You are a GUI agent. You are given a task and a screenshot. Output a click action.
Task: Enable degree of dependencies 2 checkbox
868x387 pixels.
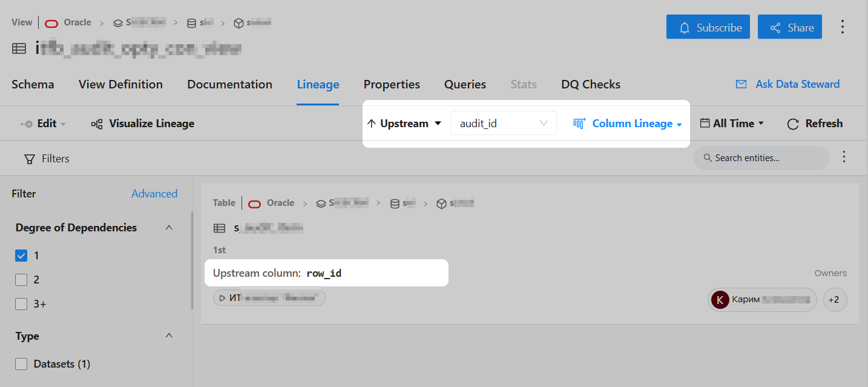[x=21, y=280]
